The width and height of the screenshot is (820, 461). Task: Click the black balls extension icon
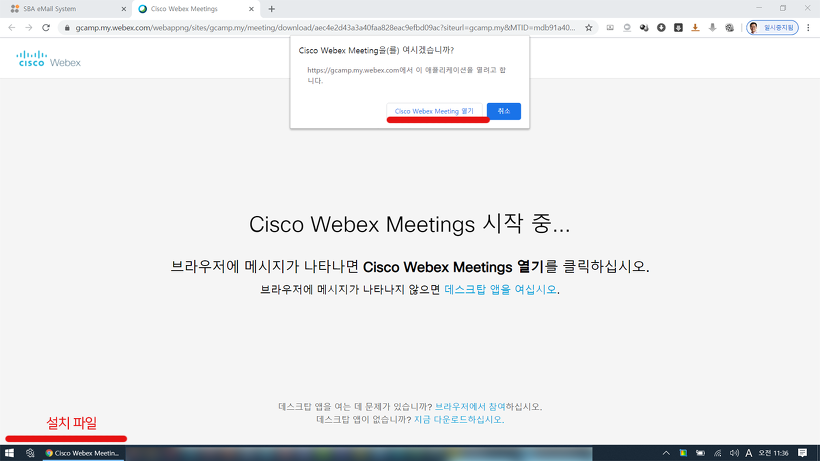[x=644, y=28]
